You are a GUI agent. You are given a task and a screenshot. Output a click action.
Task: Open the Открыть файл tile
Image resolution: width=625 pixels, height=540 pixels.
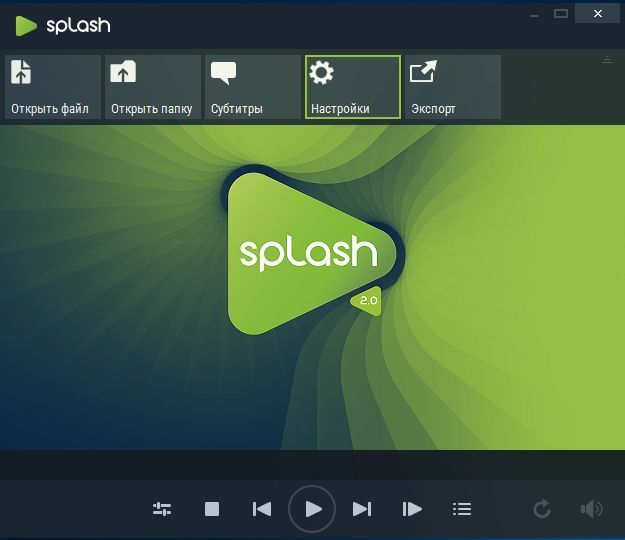[x=53, y=87]
